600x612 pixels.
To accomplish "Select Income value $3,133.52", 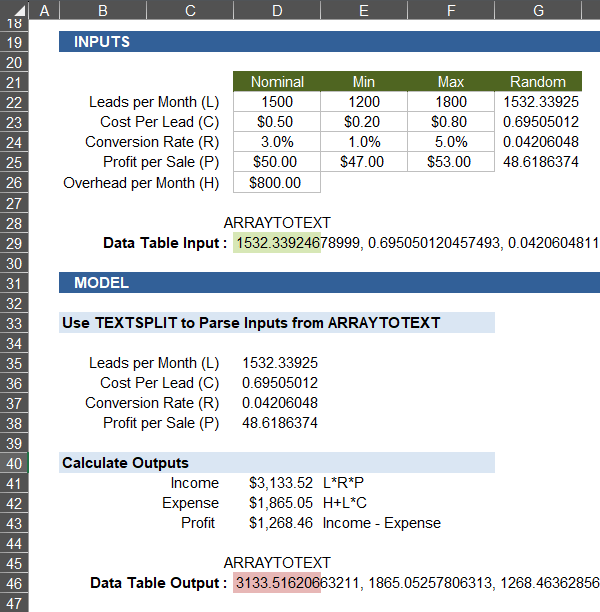I will [x=281, y=483].
